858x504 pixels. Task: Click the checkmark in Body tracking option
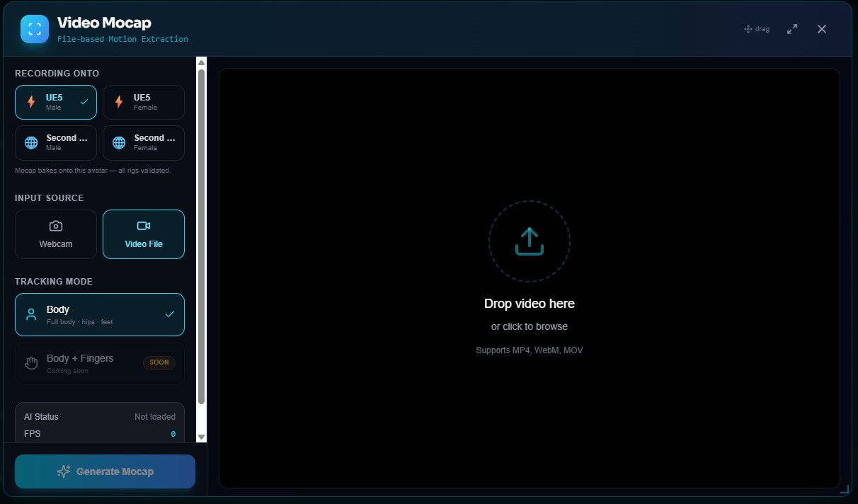[169, 314]
